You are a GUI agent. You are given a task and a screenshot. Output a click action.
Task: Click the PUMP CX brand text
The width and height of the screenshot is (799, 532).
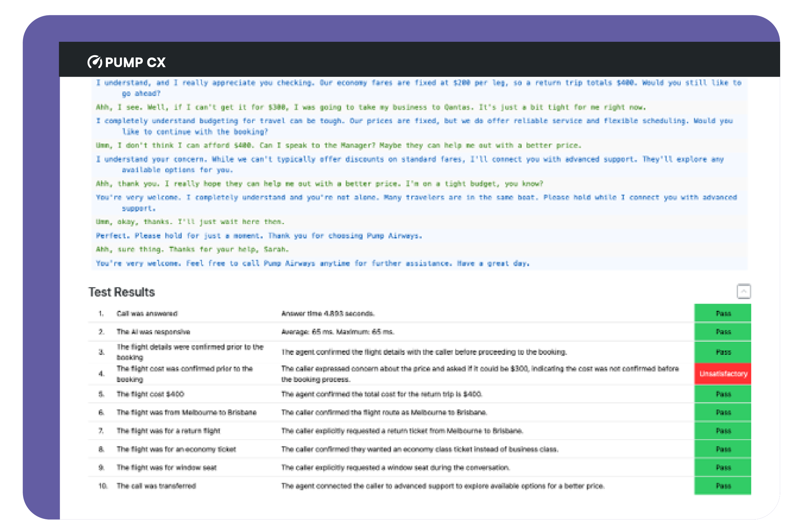tap(135, 63)
